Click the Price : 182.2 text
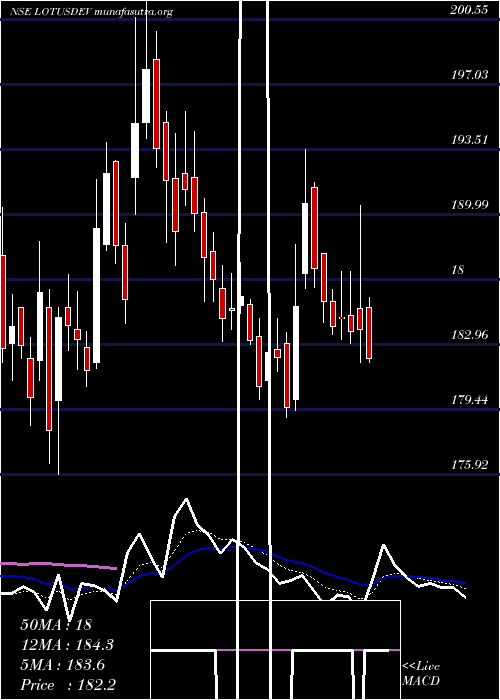This screenshot has height=700, width=500. pyautogui.click(x=69, y=684)
